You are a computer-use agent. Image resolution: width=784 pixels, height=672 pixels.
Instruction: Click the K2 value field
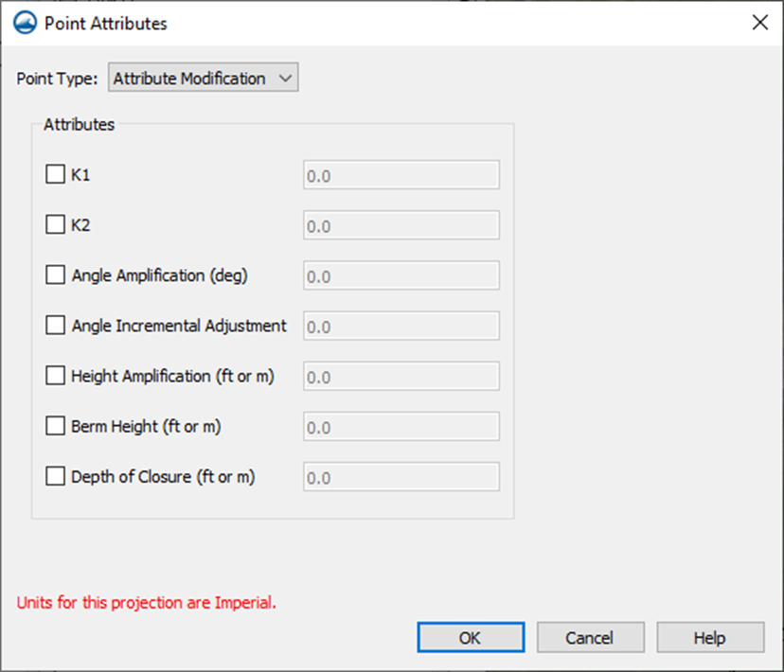point(401,225)
